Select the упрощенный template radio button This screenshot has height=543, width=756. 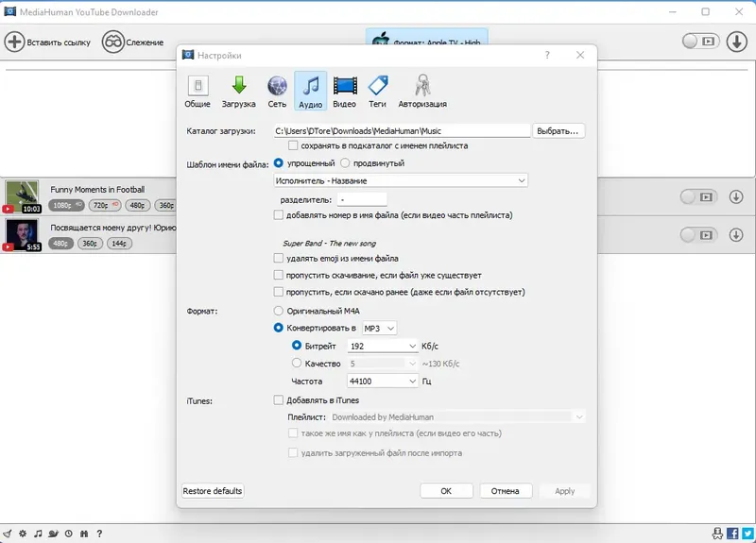pyautogui.click(x=278, y=162)
